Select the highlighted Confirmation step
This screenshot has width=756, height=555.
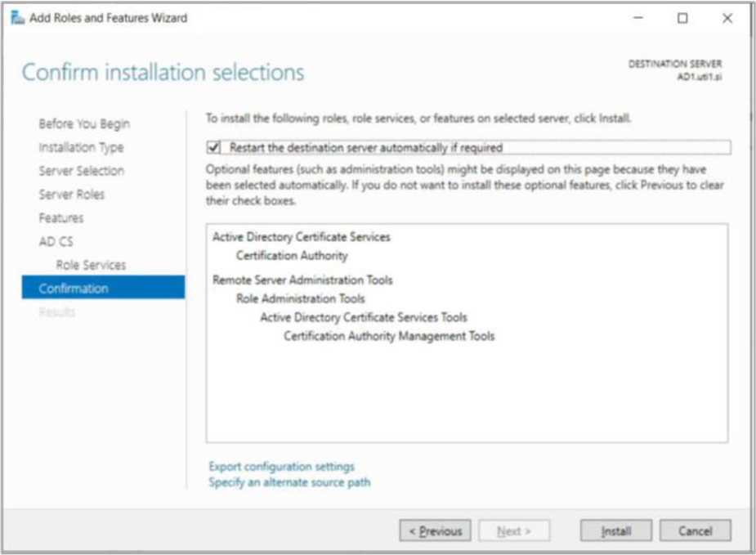point(74,289)
